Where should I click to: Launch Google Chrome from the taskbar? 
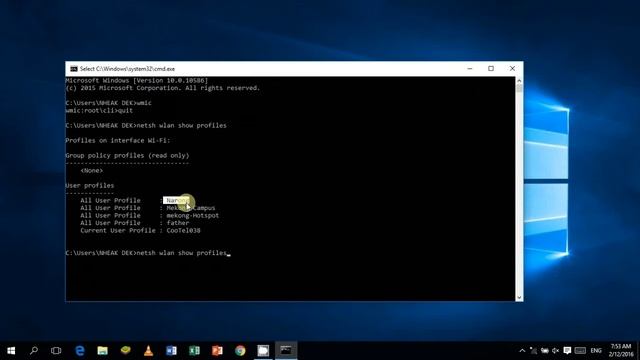pos(240,350)
